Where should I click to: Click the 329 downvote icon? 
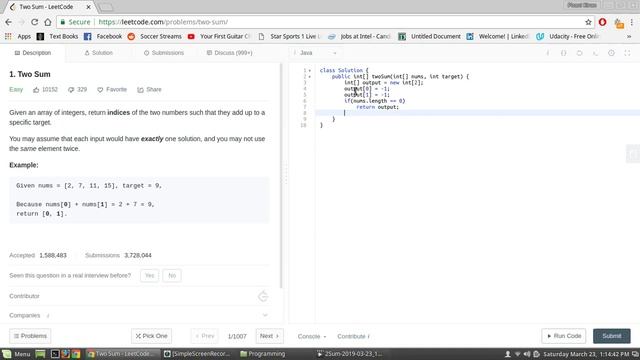[77, 89]
